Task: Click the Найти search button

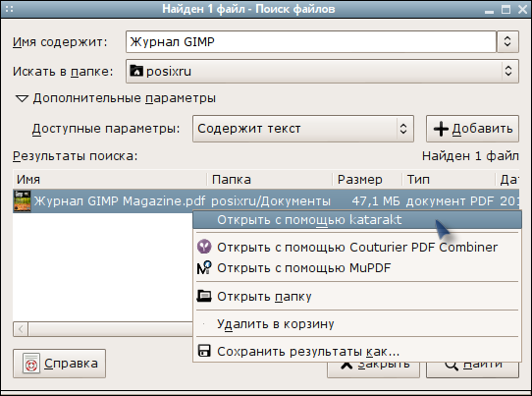Action: point(472,369)
